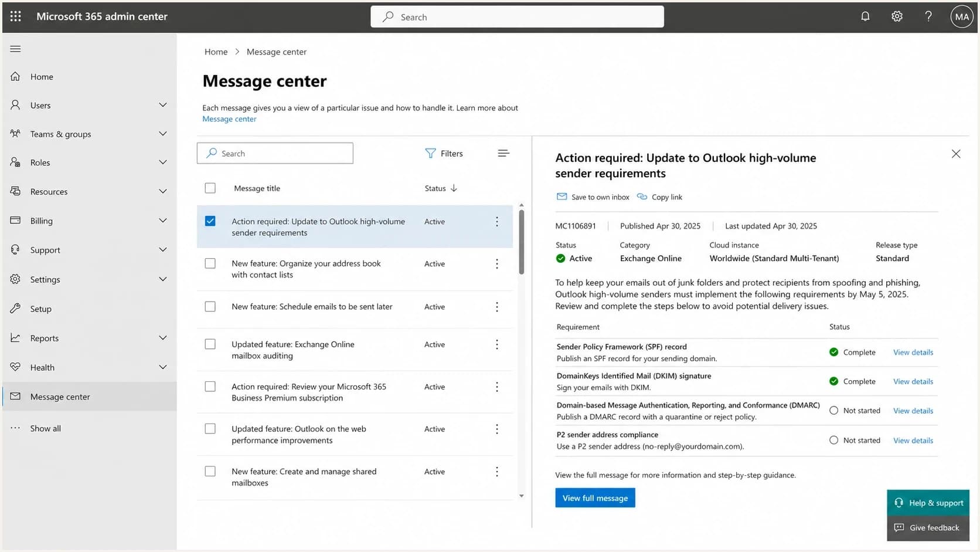The height and width of the screenshot is (552, 980).
Task: Click the message list scrollbar thumb
Action: [x=521, y=242]
